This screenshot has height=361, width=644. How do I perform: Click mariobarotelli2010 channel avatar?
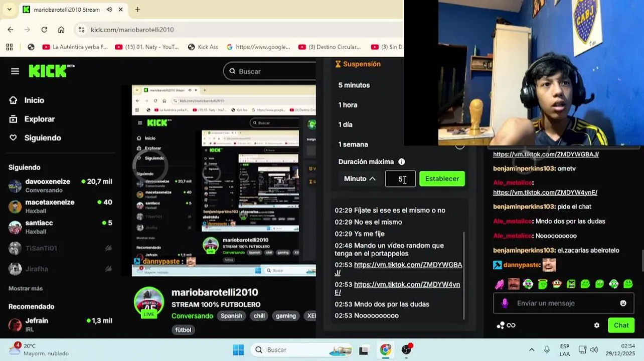pyautogui.click(x=149, y=302)
